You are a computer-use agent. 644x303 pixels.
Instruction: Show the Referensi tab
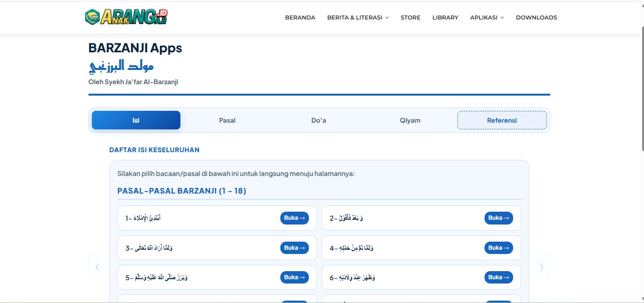502,120
